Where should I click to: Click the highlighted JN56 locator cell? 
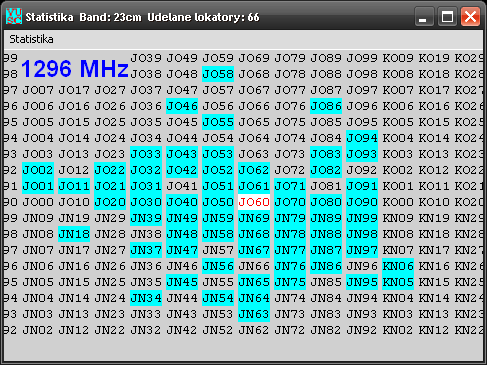pyautogui.click(x=218, y=266)
